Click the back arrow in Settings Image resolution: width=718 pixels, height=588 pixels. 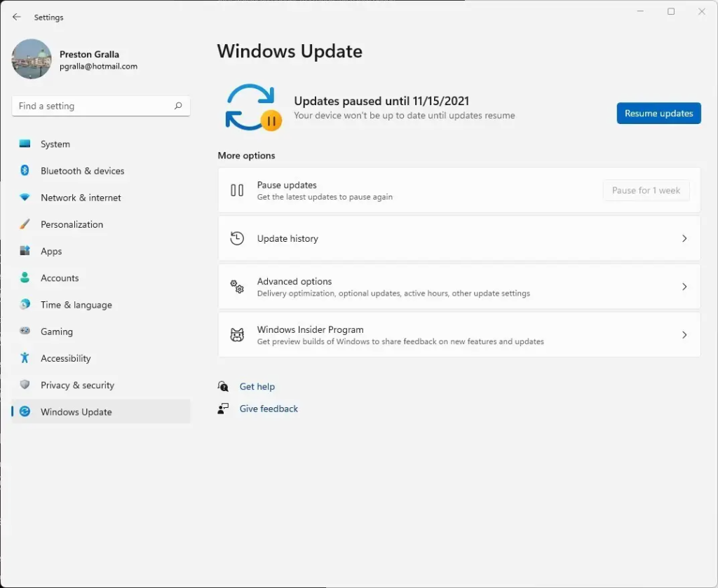click(x=17, y=17)
